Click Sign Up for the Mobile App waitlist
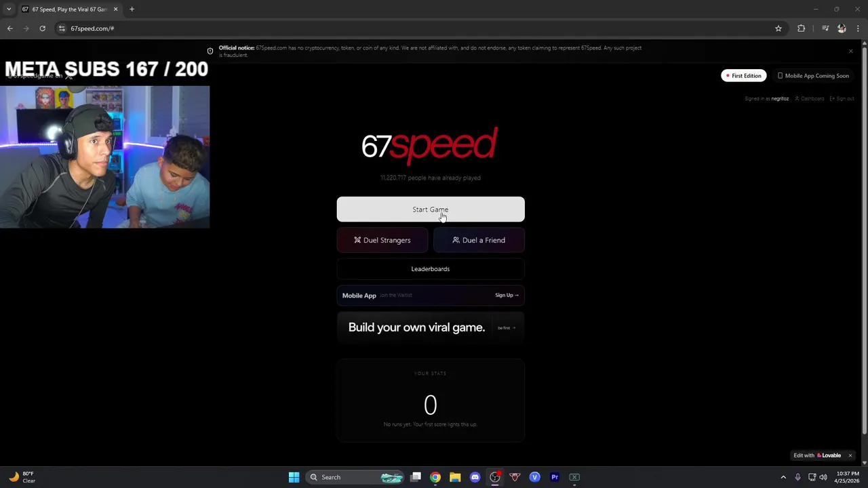Screen dimensions: 868x488 (x=507, y=295)
